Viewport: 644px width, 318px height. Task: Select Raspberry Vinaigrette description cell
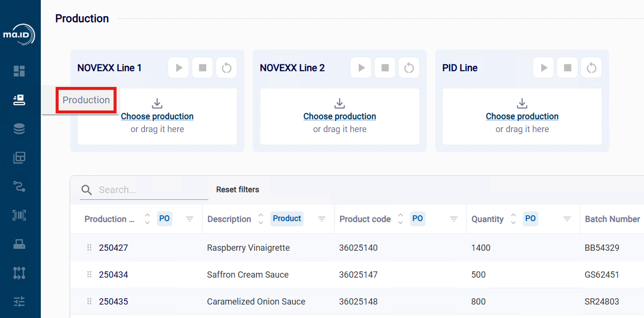click(248, 248)
